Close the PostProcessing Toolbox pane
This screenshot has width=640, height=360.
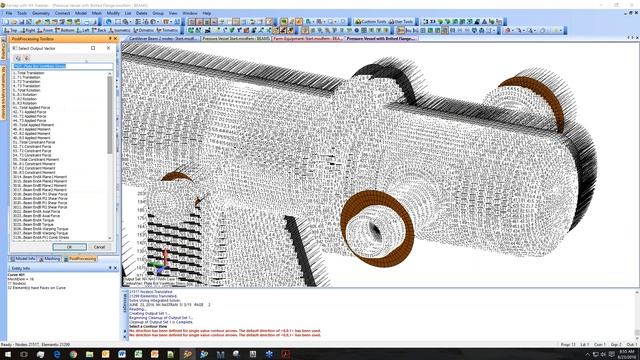pos(116,38)
